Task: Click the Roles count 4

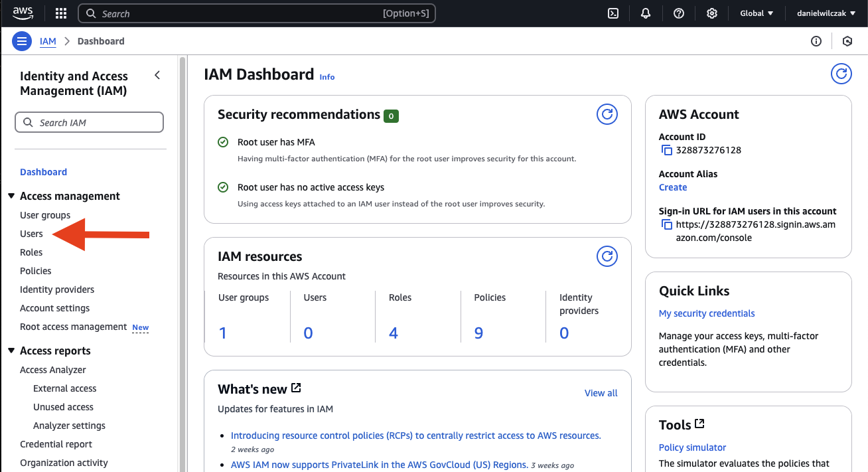Action: 394,333
